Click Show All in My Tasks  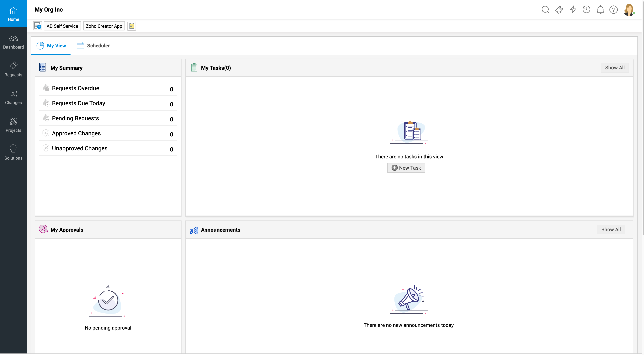pos(615,68)
